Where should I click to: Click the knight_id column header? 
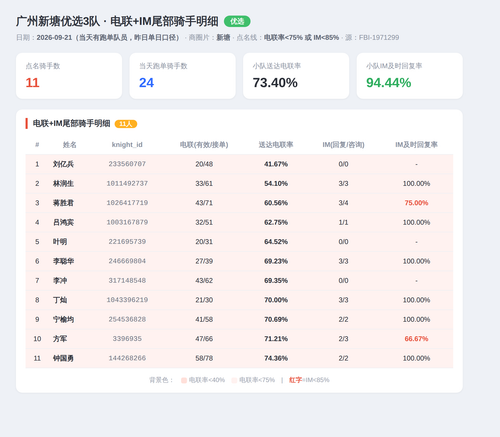point(127,145)
